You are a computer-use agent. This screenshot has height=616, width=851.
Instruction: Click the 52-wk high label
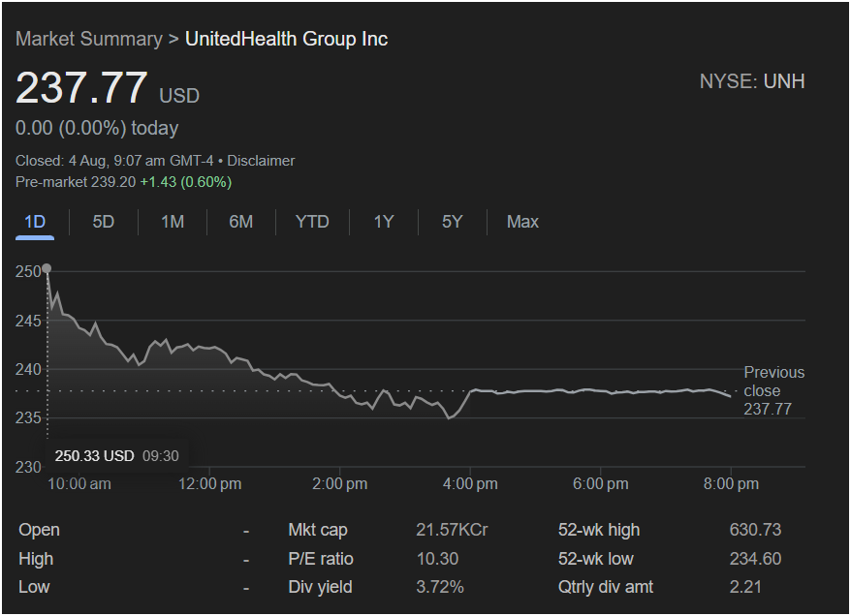click(599, 530)
